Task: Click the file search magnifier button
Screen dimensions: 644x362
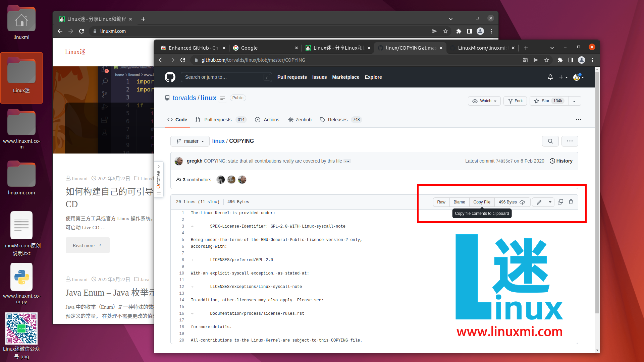Action: click(550, 141)
